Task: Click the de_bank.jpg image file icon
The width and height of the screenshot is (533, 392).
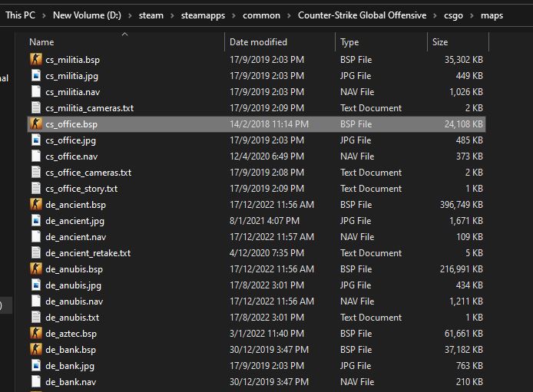Action: 35,365
